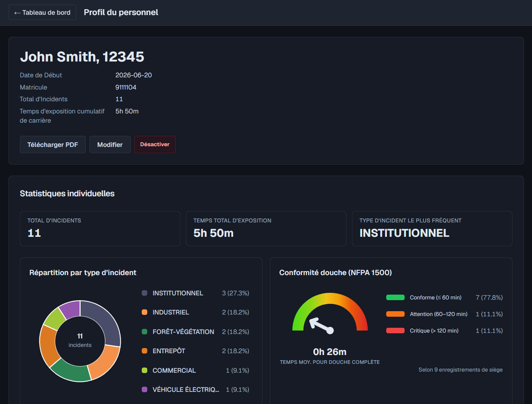Click the INSTITUTIONNEL legend color swatch
Screen dimensions: 532x404
pyautogui.click(x=145, y=293)
